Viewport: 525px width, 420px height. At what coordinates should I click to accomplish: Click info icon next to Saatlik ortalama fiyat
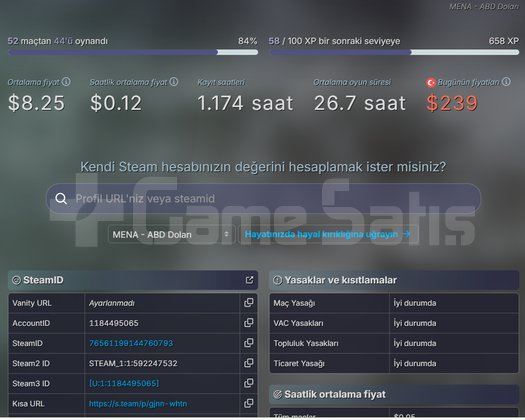point(174,81)
